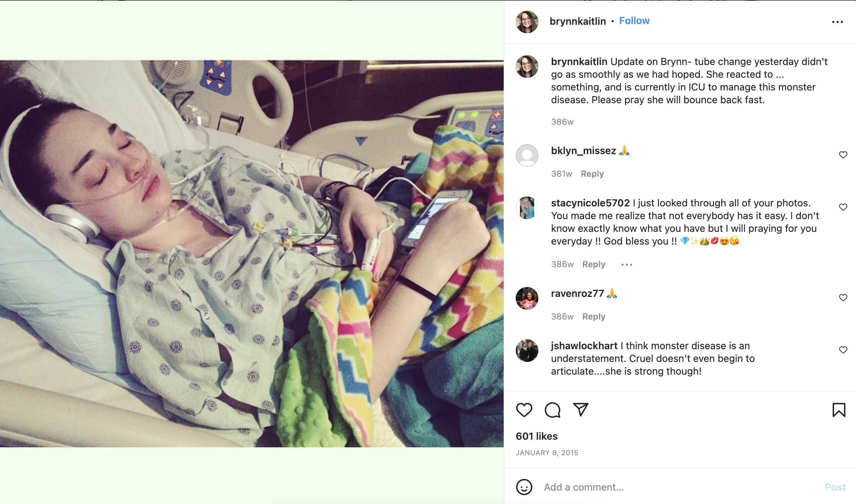
Task: Open stacynicole5702's profile avatar
Action: 527,208
